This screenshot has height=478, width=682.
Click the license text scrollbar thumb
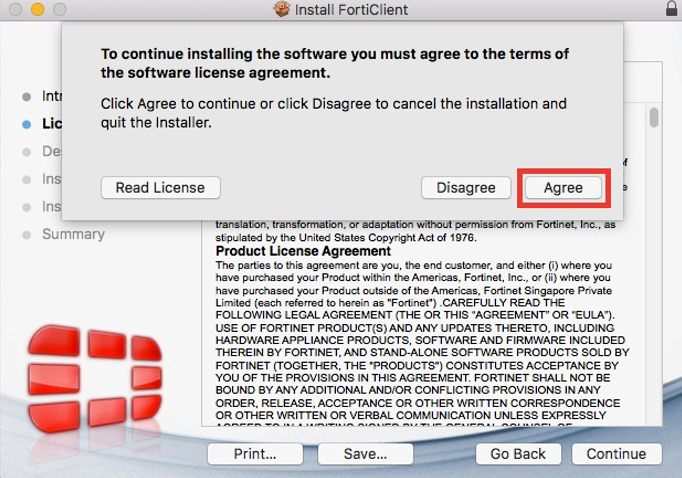click(654, 118)
